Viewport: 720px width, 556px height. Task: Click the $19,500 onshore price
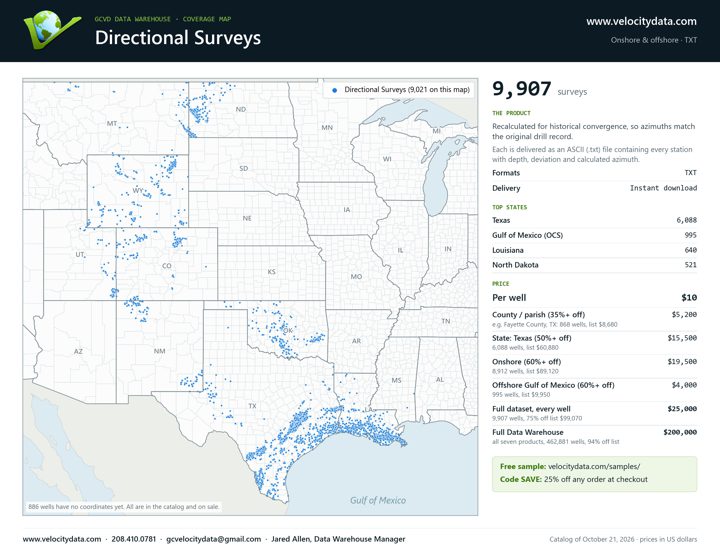pyautogui.click(x=682, y=362)
